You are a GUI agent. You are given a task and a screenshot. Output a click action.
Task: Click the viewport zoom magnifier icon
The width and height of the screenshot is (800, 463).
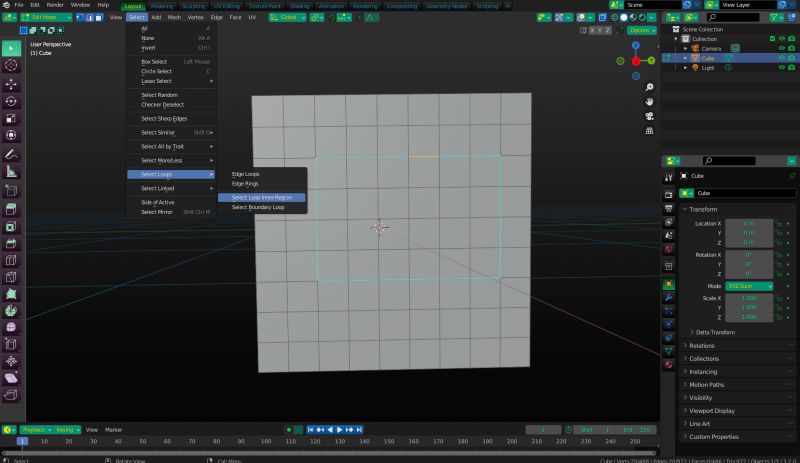(x=649, y=87)
